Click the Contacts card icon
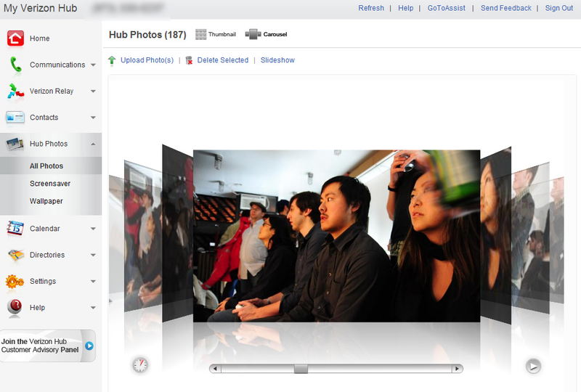The image size is (581, 392). (15, 118)
